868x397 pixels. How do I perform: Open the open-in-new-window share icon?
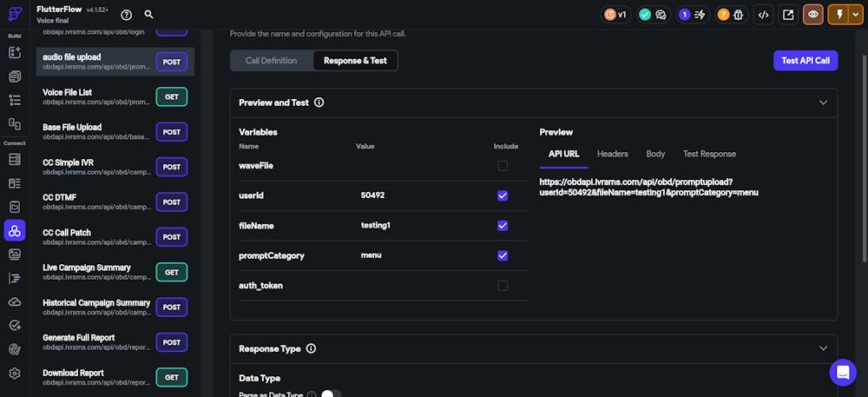coord(788,15)
